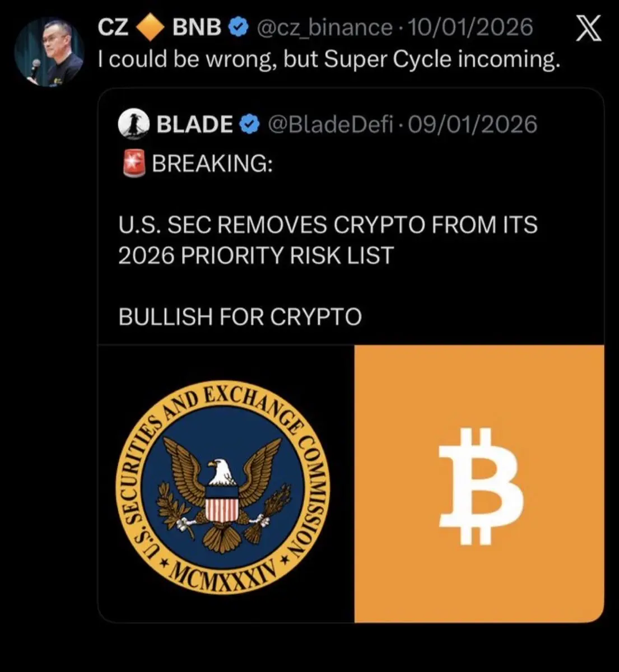619x672 pixels.
Task: Click the BNB text in the name
Action: pos(197,27)
